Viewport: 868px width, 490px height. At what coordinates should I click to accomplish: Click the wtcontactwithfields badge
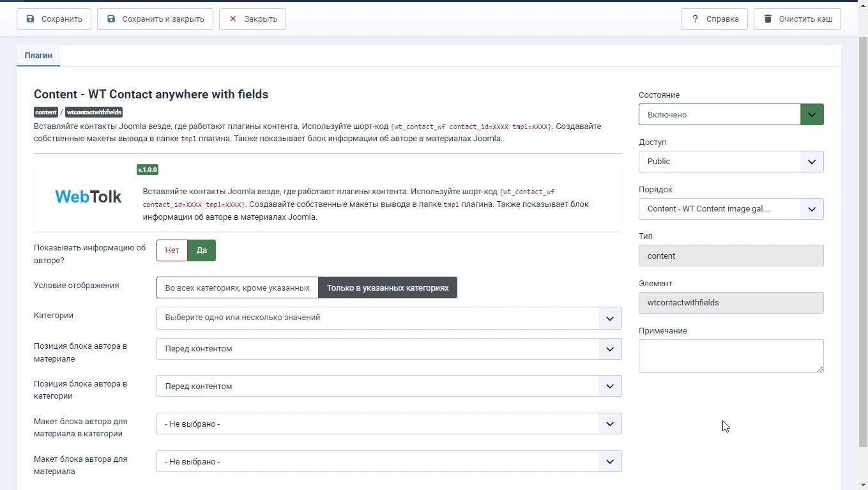click(x=93, y=112)
